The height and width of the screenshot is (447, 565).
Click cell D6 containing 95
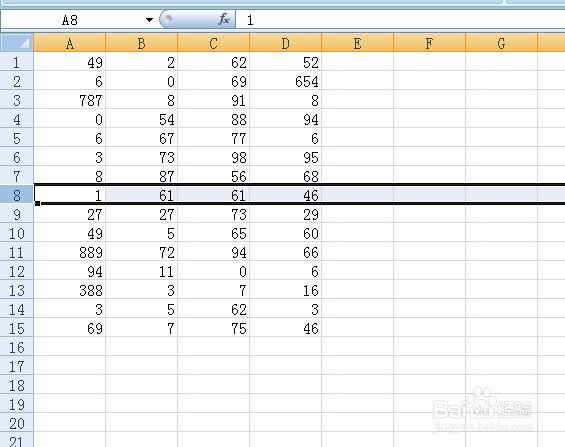coord(285,157)
